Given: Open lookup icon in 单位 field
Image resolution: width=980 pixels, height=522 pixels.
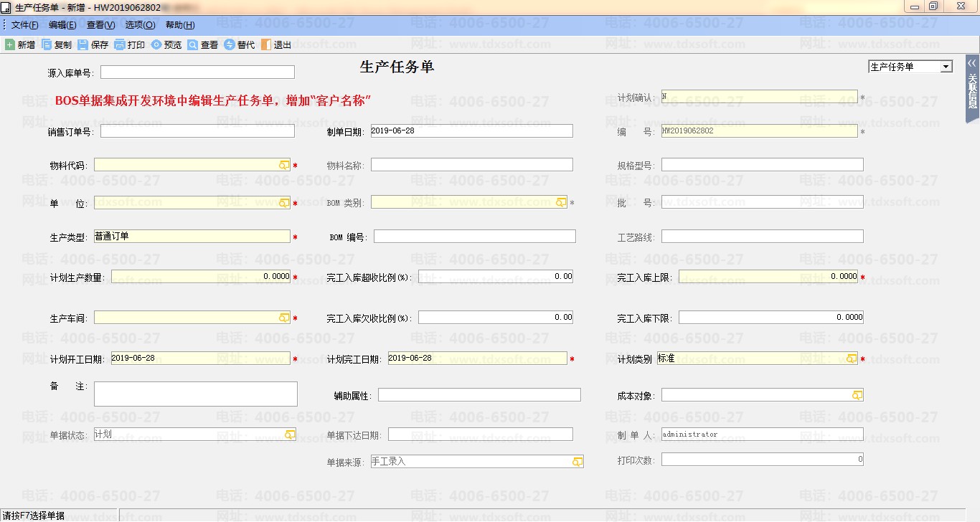Looking at the screenshot, I should 284,203.
